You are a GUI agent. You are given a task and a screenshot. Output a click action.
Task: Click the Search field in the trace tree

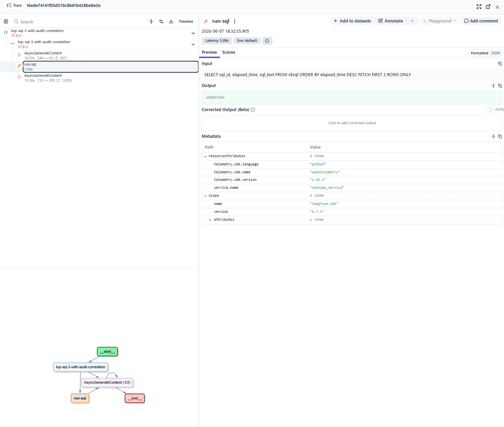click(x=79, y=22)
